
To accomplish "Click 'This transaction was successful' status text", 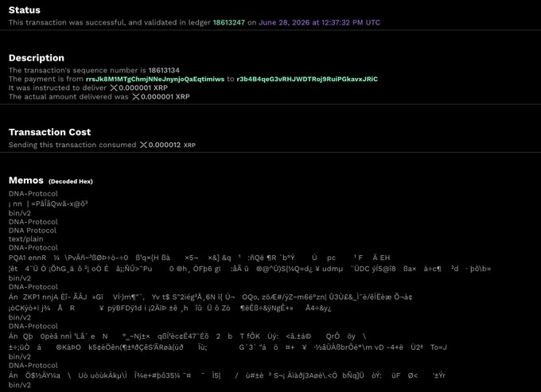I will [x=66, y=22].
